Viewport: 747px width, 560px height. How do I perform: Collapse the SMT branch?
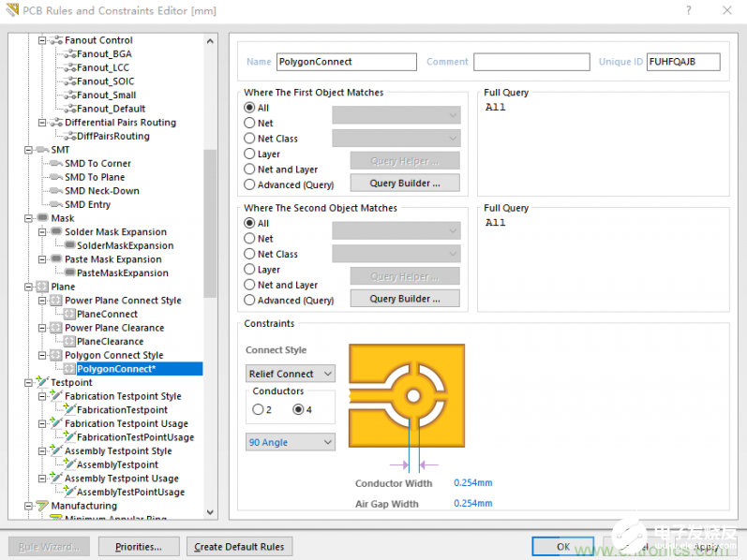28,150
